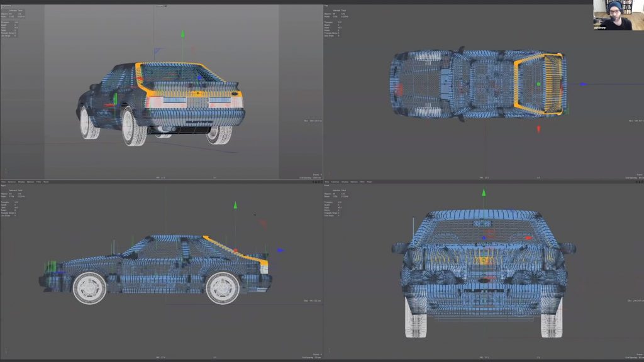Click the red X-axis arrow in Front view
This screenshot has height=362, width=644.
click(x=528, y=238)
